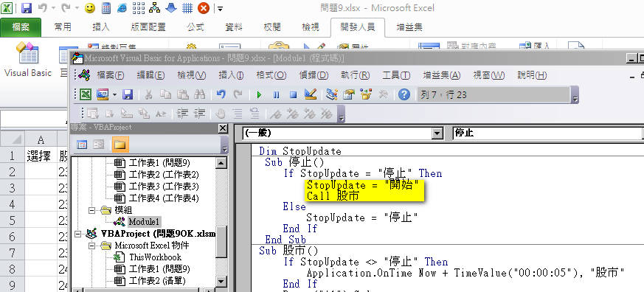The width and height of the screenshot is (644, 292).
Task: Open Project Explorer icon in VBA toolbar
Action: tap(332, 95)
